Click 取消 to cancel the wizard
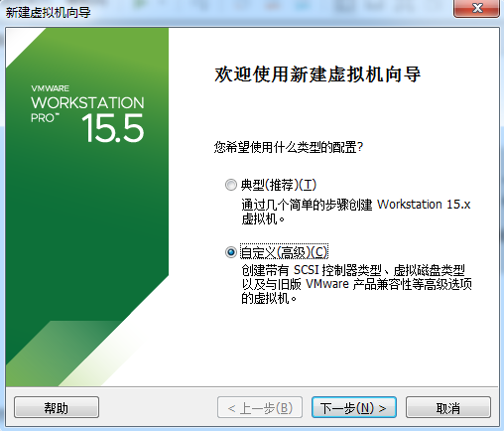The width and height of the screenshot is (504, 431). tap(448, 407)
